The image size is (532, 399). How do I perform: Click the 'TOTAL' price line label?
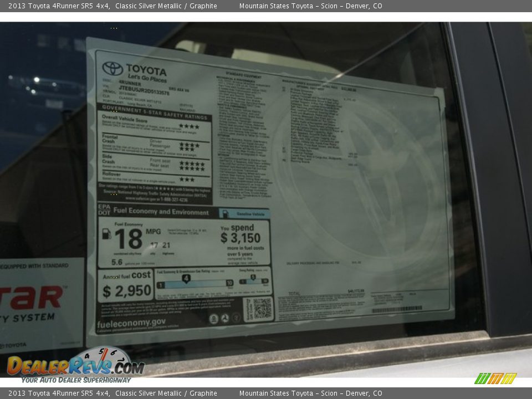[294, 293]
